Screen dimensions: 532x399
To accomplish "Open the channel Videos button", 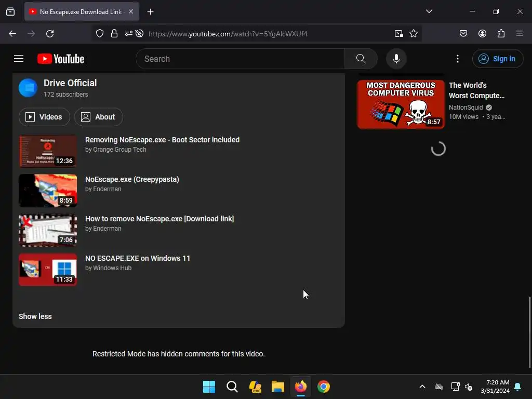I will point(45,117).
